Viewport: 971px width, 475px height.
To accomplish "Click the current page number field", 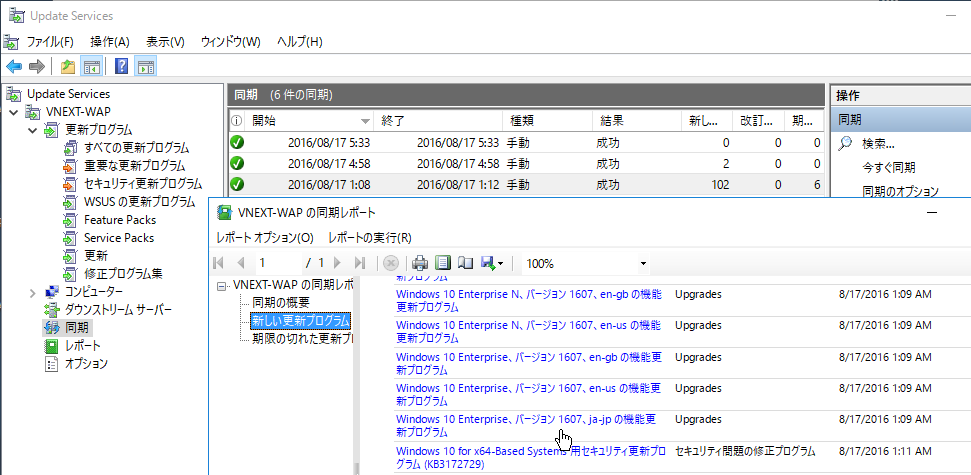I will click(x=277, y=263).
